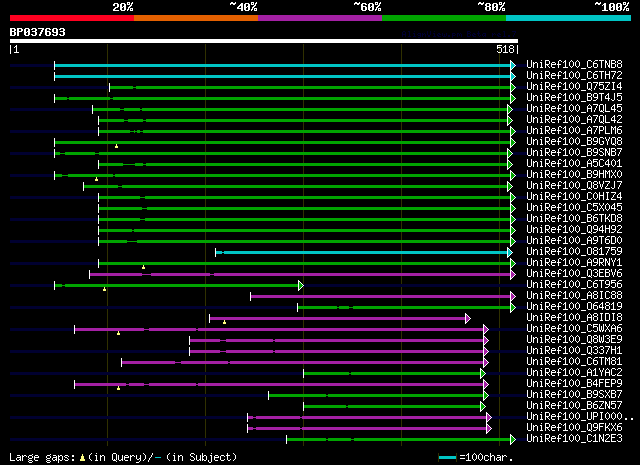Viewport: 640px width, 465px height.
Task: Click the UniRef100_Q3EBV6 label
Action: (x=574, y=274)
